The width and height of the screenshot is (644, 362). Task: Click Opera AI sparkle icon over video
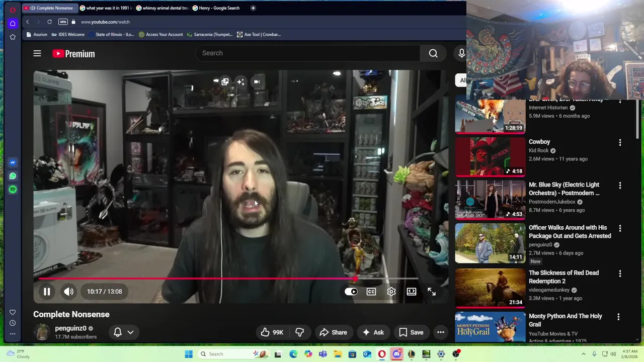(x=240, y=81)
